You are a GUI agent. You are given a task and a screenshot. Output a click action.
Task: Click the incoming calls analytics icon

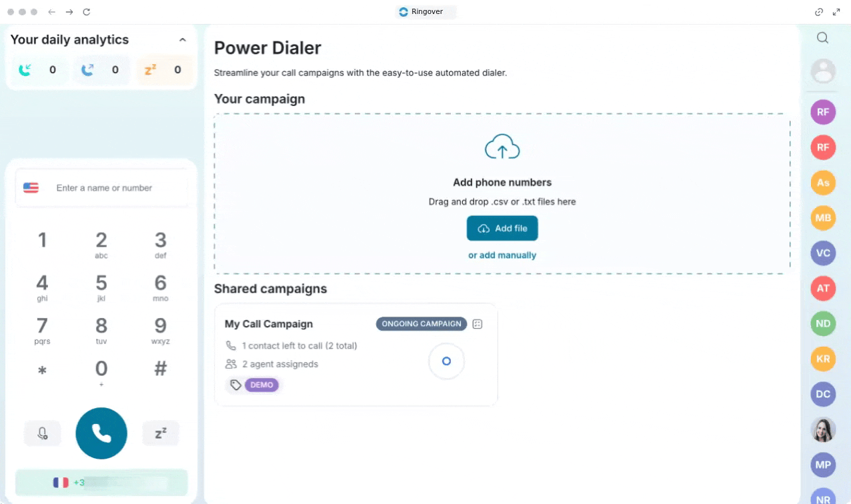(25, 69)
